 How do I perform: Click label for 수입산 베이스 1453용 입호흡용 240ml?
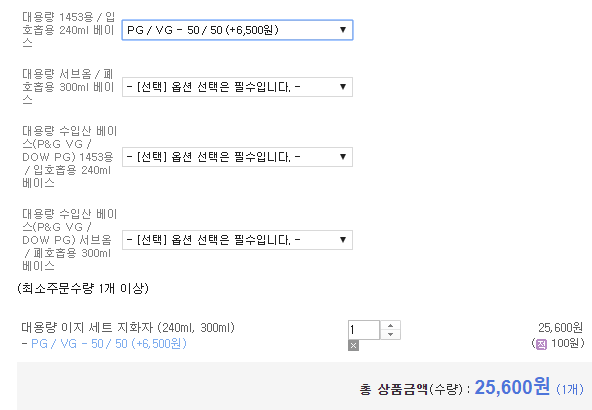69,157
